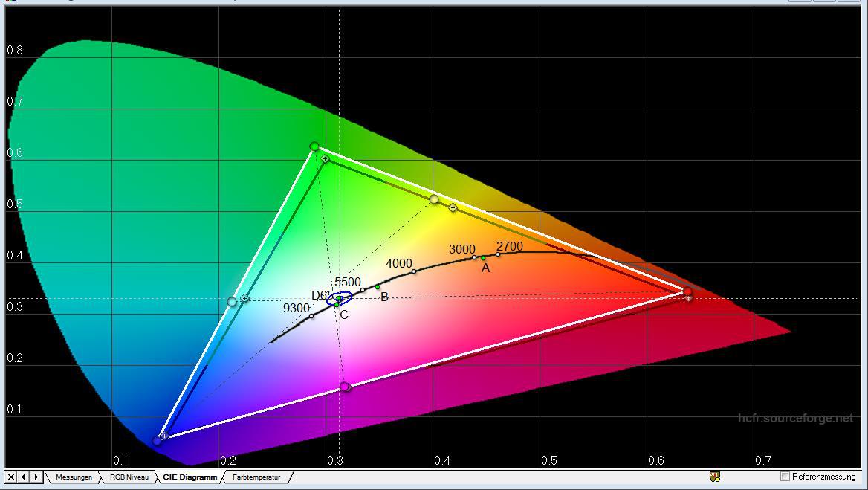This screenshot has width=868, height=490.
Task: Click the green reference crosshair marker
Action: click(x=325, y=159)
